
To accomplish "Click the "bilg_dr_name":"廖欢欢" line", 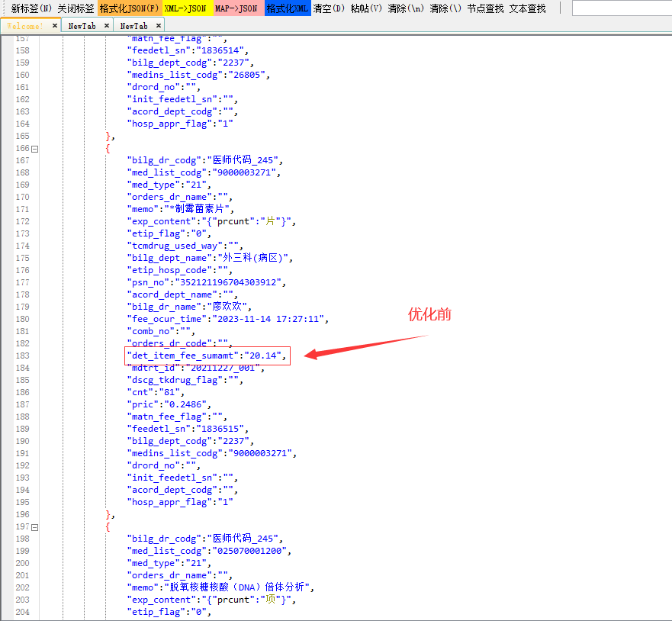I will [189, 307].
